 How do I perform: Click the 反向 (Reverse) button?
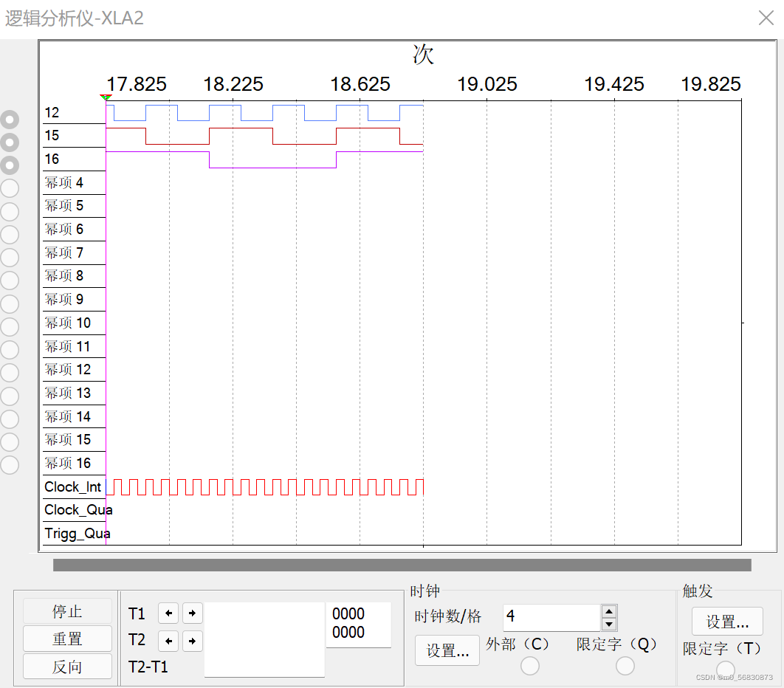(x=67, y=667)
